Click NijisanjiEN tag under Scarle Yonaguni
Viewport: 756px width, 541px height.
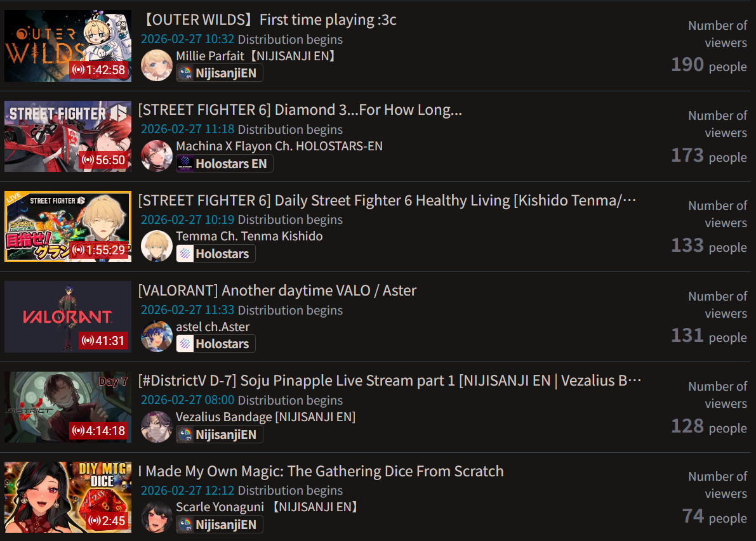pos(220,525)
